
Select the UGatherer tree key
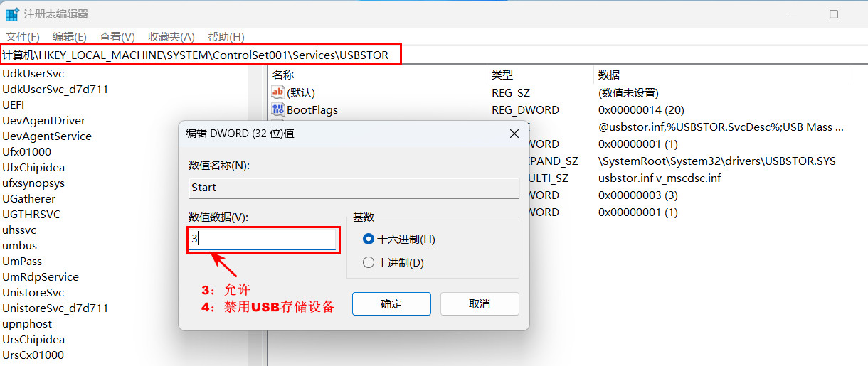[x=28, y=198]
